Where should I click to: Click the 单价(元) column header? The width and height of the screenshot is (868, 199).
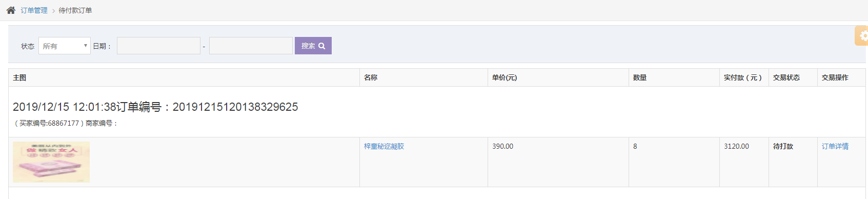click(x=504, y=77)
